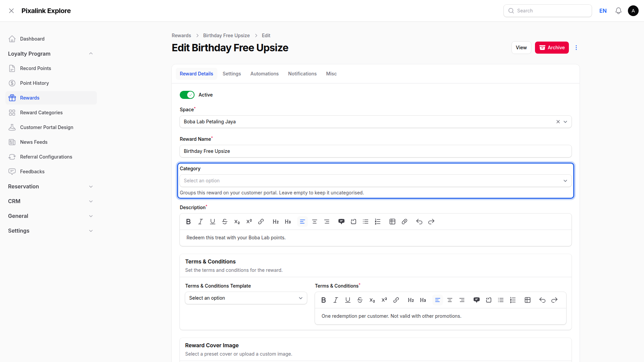Image resolution: width=644 pixels, height=362 pixels.
Task: Click undo arrow in Description toolbar
Action: tap(419, 222)
